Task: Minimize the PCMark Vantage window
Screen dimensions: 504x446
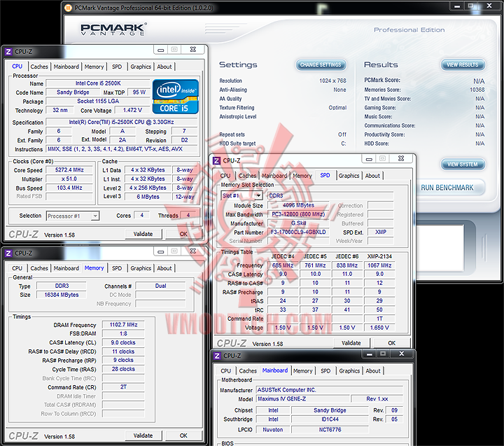Action: (457, 6)
